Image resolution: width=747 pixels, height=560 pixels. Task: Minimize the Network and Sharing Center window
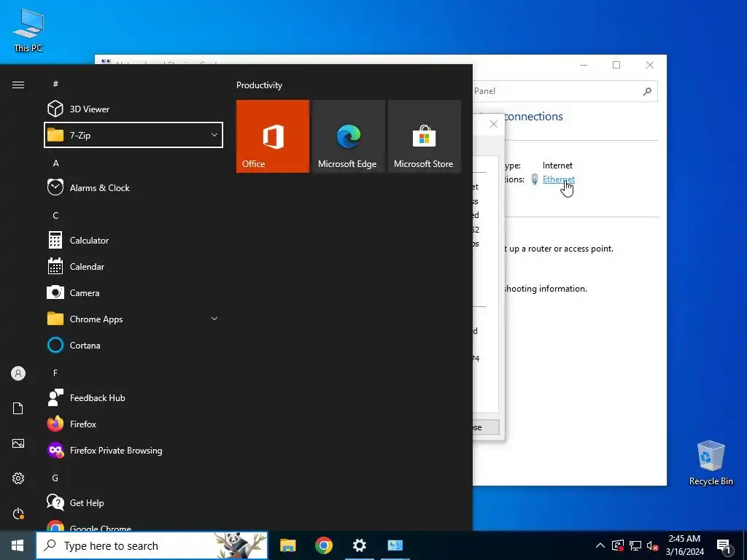[584, 65]
